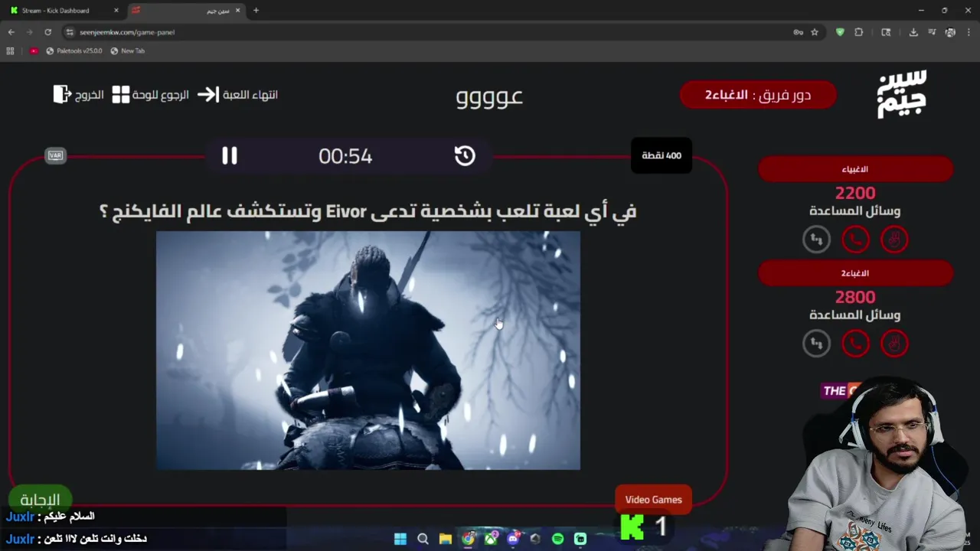Use swap lifeline for team الاغبياء
980x551 pixels.
point(816,240)
